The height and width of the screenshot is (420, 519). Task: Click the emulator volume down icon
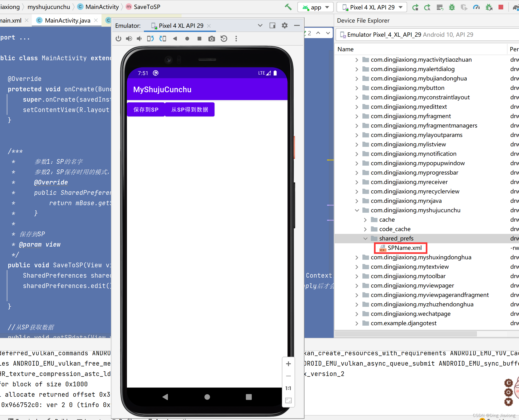[x=139, y=39]
